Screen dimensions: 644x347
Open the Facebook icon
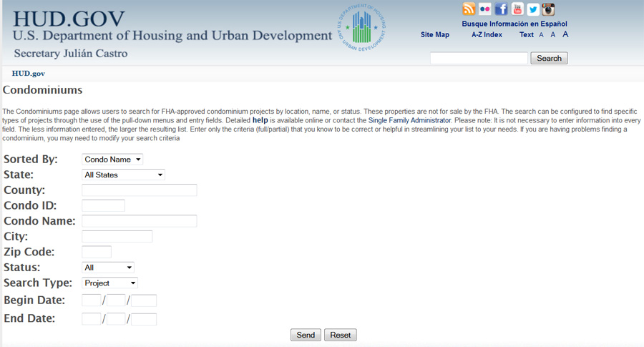click(501, 9)
